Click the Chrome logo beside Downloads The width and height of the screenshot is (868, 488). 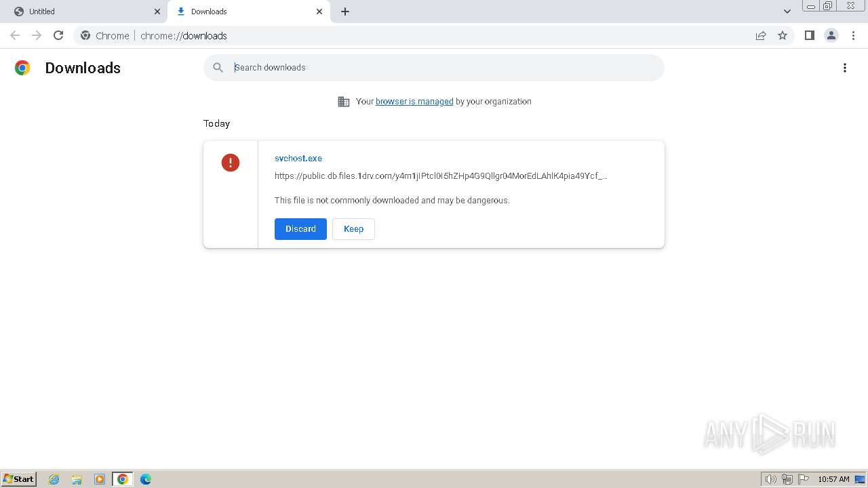tap(22, 68)
